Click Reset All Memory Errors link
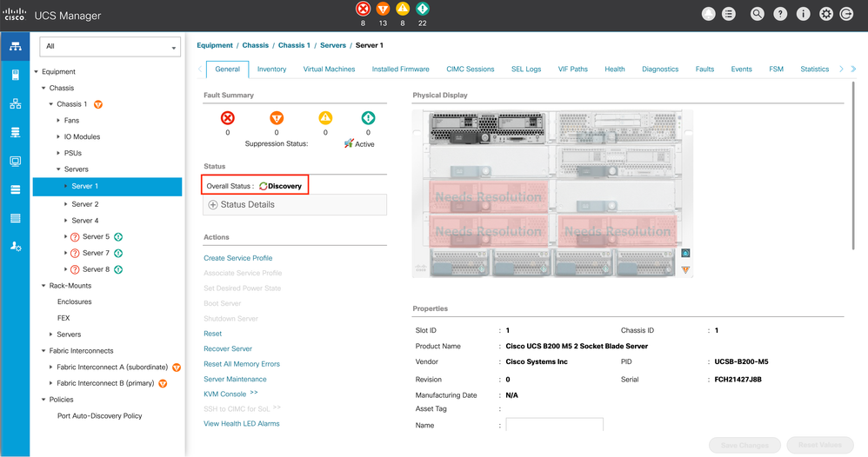 [x=242, y=364]
